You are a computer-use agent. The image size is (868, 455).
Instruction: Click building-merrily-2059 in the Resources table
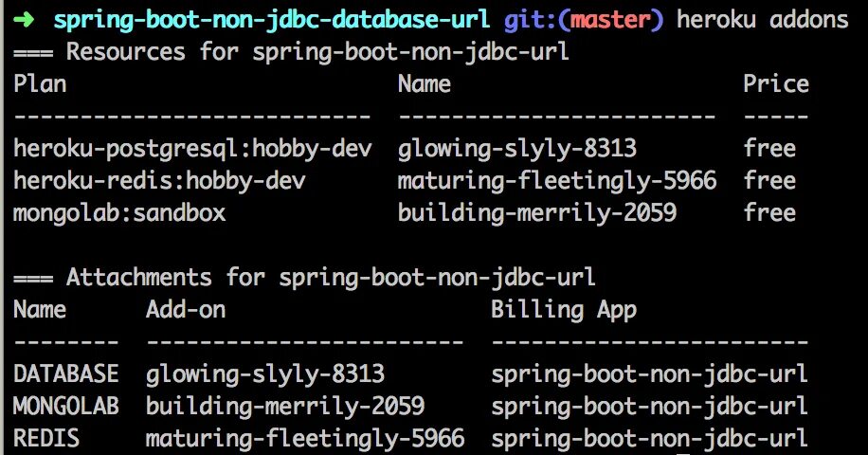[x=537, y=213]
